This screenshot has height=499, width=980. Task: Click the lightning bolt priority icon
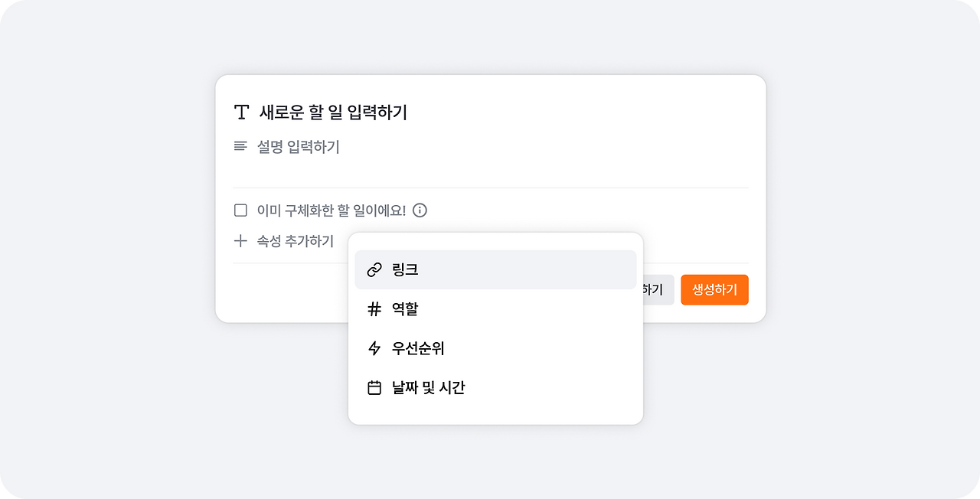pos(374,349)
